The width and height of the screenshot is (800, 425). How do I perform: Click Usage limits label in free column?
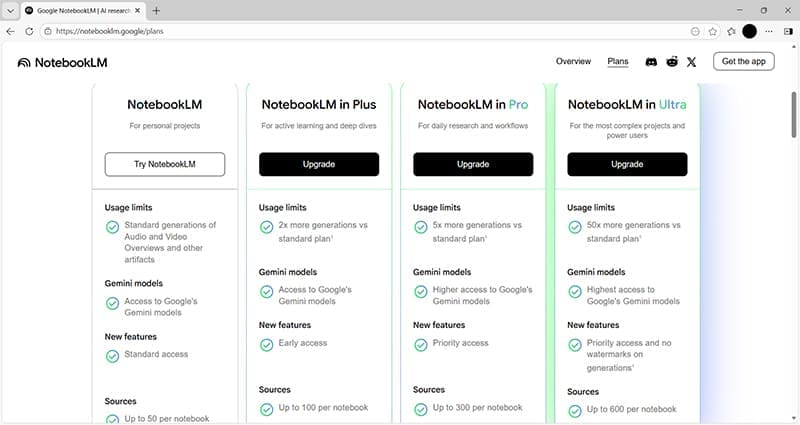(129, 208)
